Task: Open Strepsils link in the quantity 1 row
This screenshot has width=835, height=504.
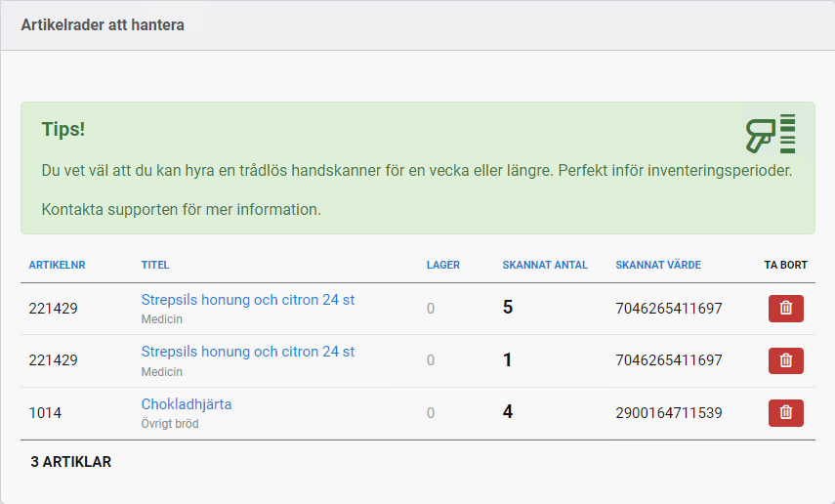Action: 247,352
